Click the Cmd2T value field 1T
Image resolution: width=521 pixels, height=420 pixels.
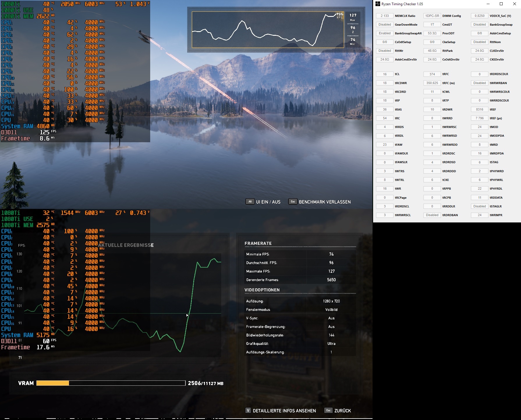point(432,24)
